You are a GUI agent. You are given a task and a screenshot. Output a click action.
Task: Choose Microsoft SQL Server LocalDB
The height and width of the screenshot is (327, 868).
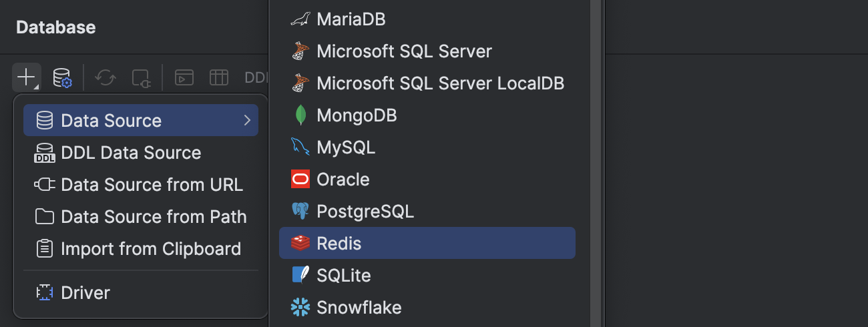(440, 83)
